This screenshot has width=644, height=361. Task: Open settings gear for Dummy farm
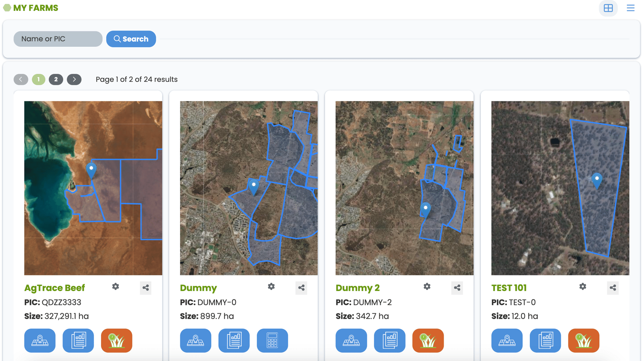271,287
